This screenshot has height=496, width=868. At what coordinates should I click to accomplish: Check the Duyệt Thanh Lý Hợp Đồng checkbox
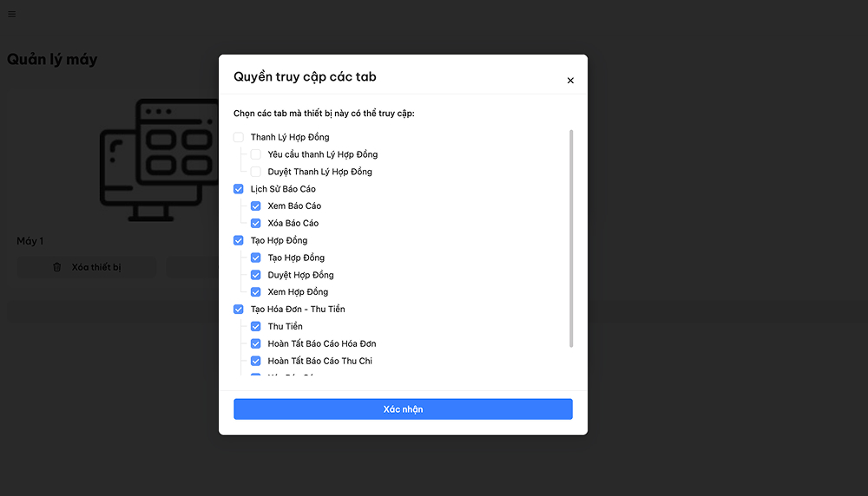pos(256,172)
